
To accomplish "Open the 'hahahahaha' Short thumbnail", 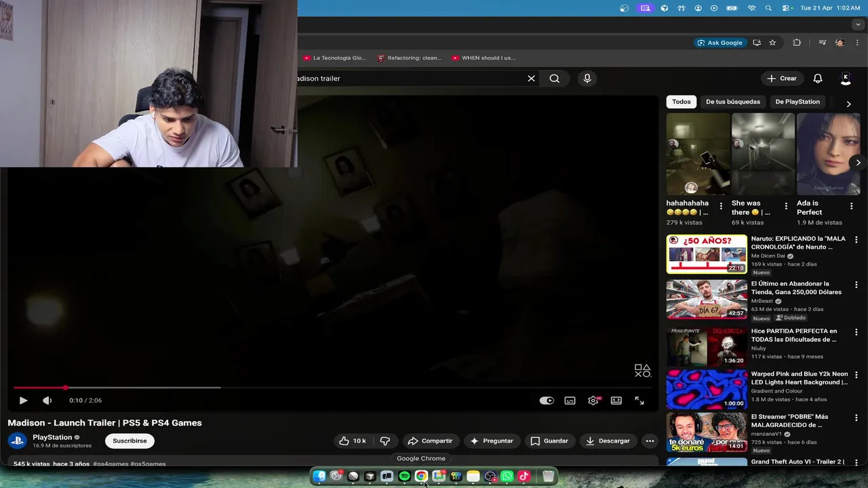I will click(x=698, y=154).
